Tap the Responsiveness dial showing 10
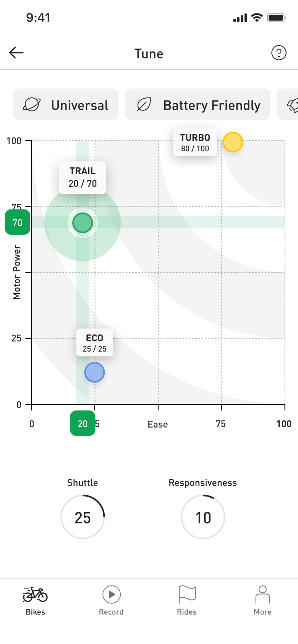 pyautogui.click(x=203, y=517)
